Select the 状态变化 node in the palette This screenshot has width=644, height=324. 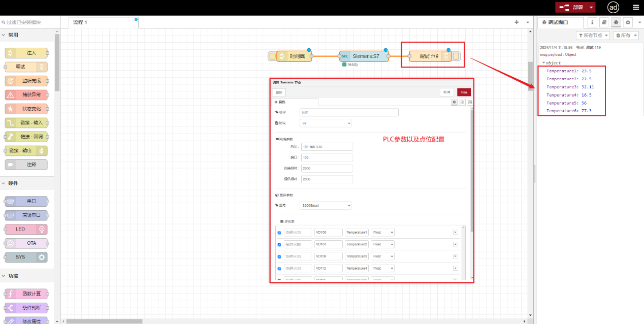pyautogui.click(x=26, y=109)
